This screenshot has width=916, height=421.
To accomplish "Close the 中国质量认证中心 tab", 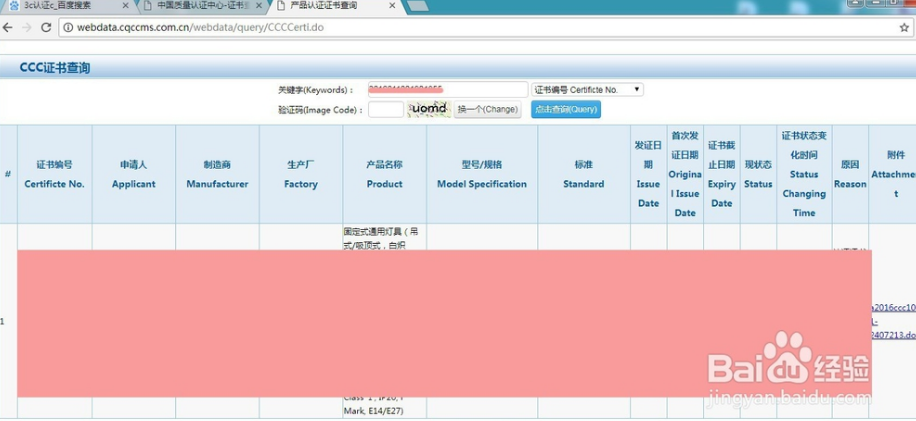I will tap(258, 6).
